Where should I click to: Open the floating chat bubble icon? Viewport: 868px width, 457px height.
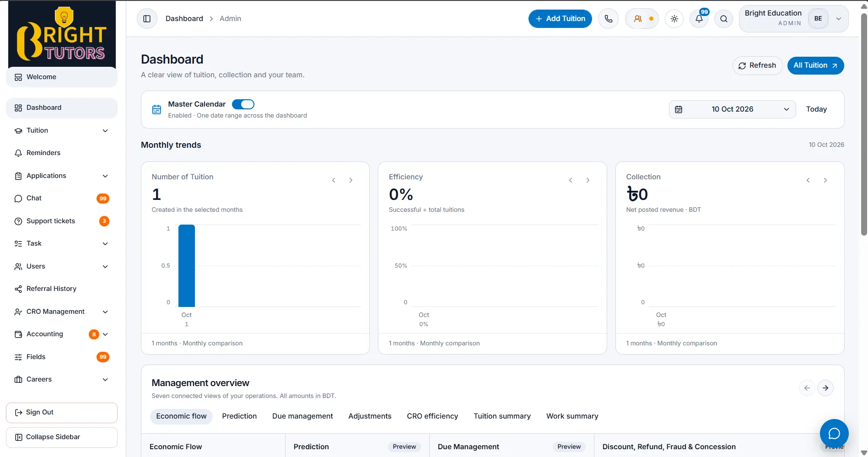834,433
